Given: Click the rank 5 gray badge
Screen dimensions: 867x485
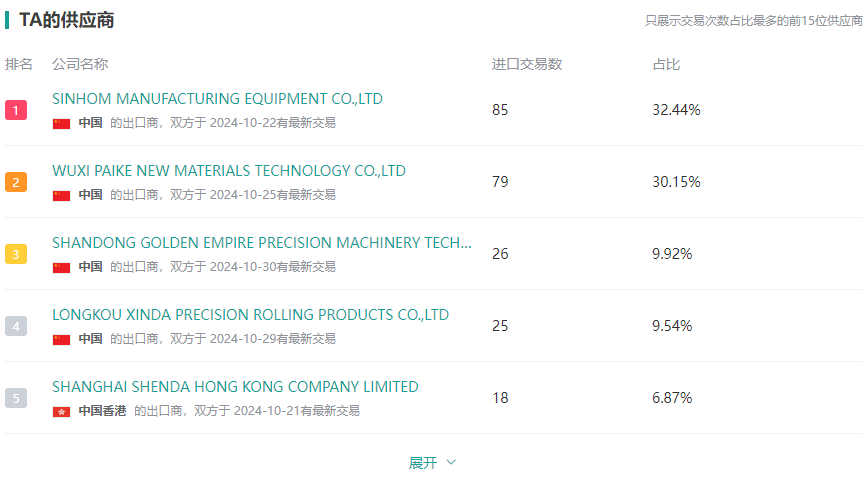Looking at the screenshot, I should pos(16,398).
